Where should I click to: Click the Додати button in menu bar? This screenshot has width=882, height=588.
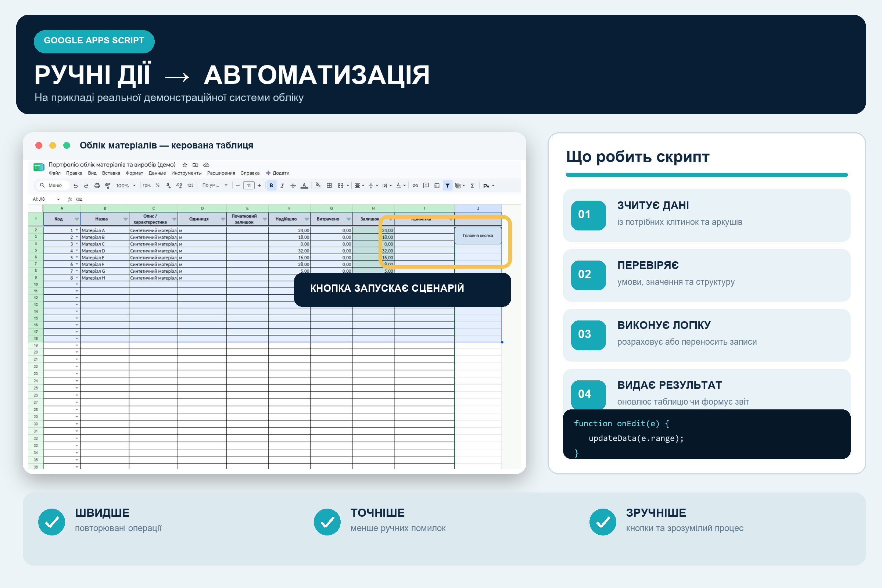(277, 173)
